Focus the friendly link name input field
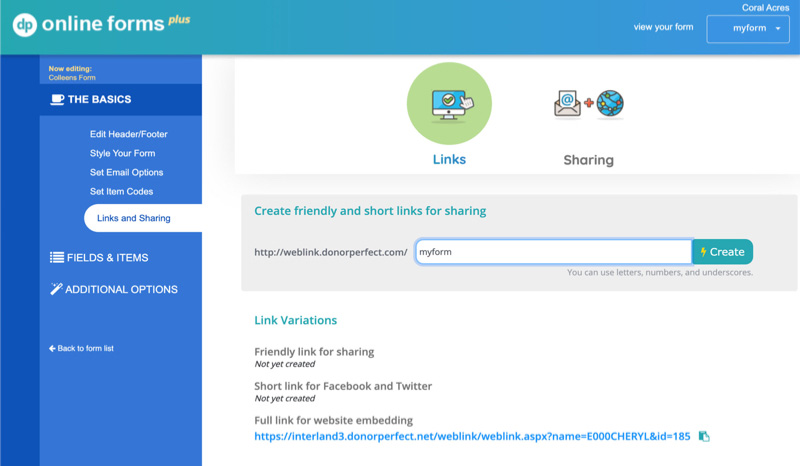The image size is (800, 466). [x=554, y=252]
